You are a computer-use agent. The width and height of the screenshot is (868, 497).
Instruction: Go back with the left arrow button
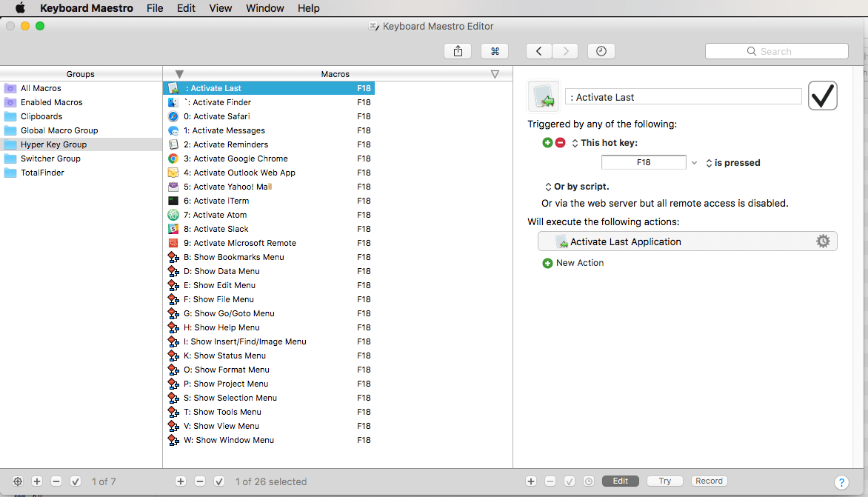pyautogui.click(x=538, y=51)
